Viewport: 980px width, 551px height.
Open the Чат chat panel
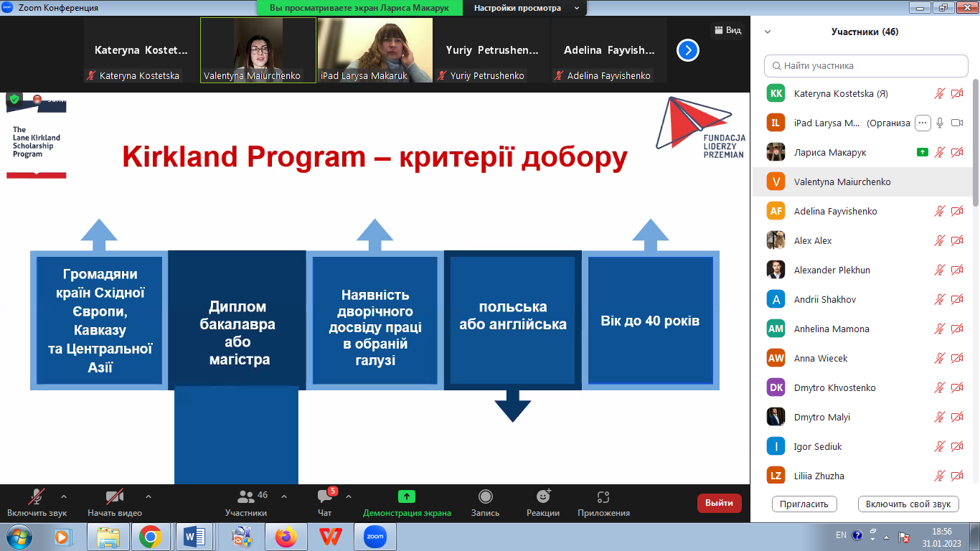coord(325,502)
